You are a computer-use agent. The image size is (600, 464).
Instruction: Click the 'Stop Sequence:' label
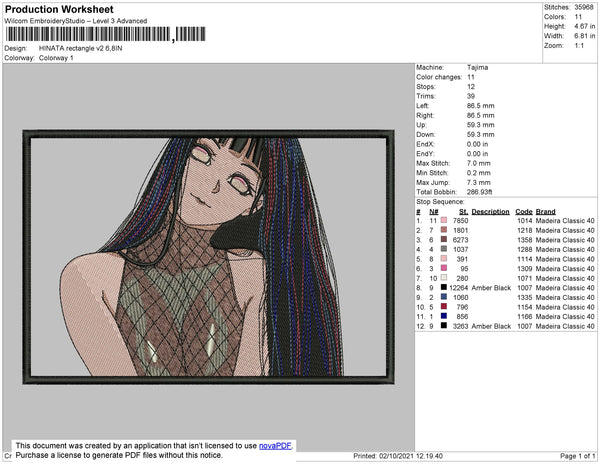click(440, 202)
